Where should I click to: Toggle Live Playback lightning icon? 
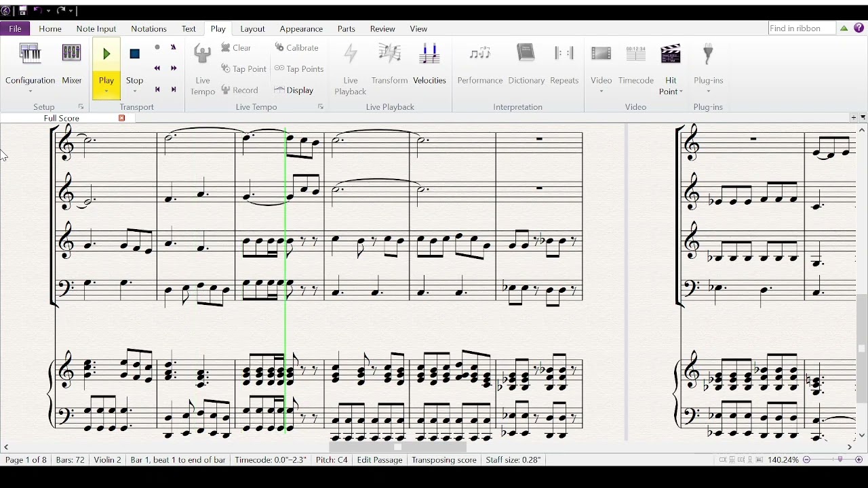[351, 54]
